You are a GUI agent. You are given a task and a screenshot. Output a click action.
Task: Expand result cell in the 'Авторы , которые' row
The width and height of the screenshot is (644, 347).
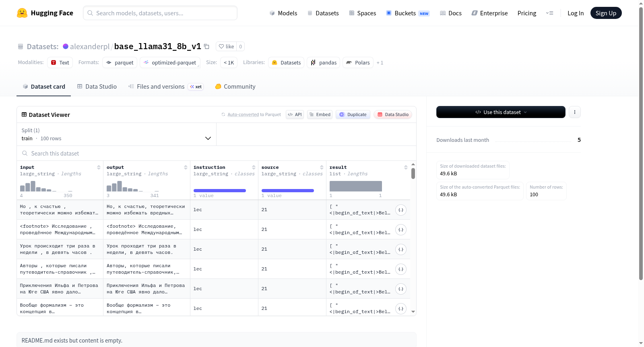pyautogui.click(x=401, y=269)
